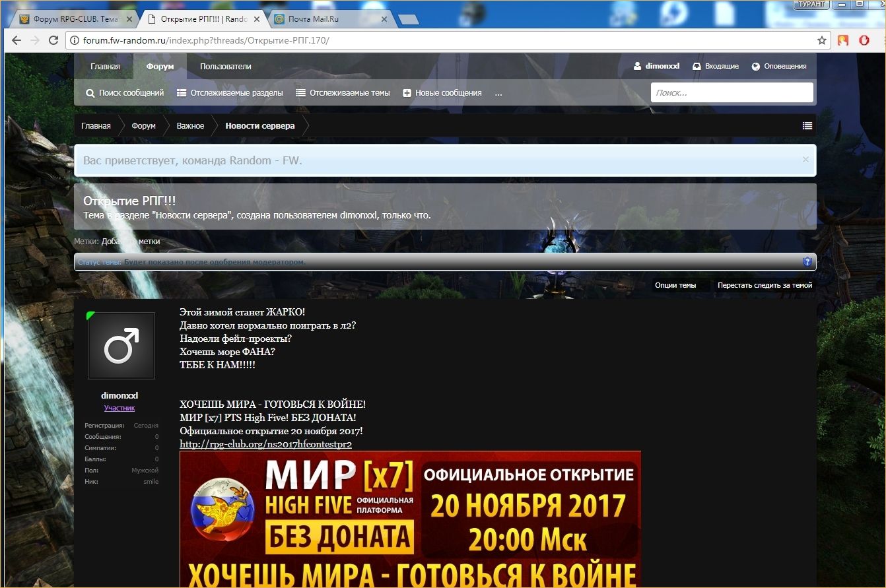This screenshot has height=588, width=886.
Task: Open Отслеживаемые разделы
Action: (230, 93)
